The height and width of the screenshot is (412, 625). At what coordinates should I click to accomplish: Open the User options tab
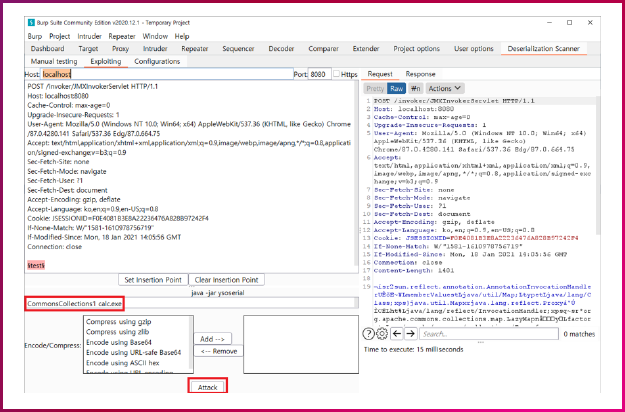tap(474, 49)
